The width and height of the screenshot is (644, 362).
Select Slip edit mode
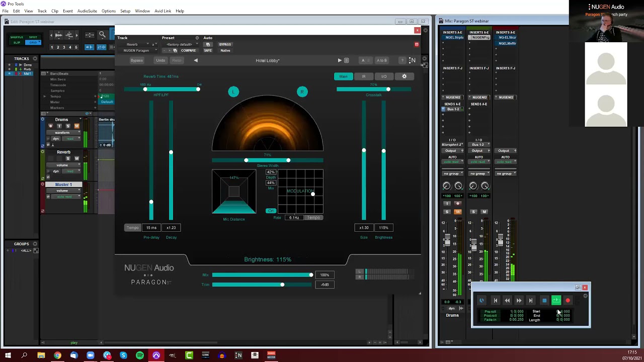tap(17, 42)
